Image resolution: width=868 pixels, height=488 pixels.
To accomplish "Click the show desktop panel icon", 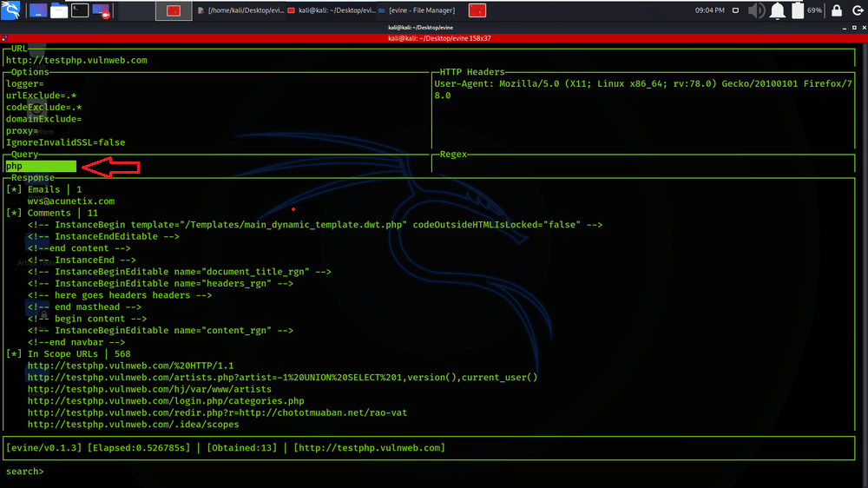I will point(38,10).
